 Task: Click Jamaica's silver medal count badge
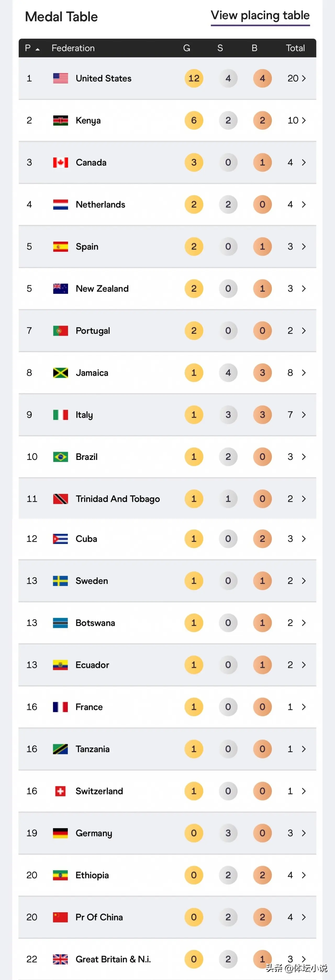tap(228, 373)
